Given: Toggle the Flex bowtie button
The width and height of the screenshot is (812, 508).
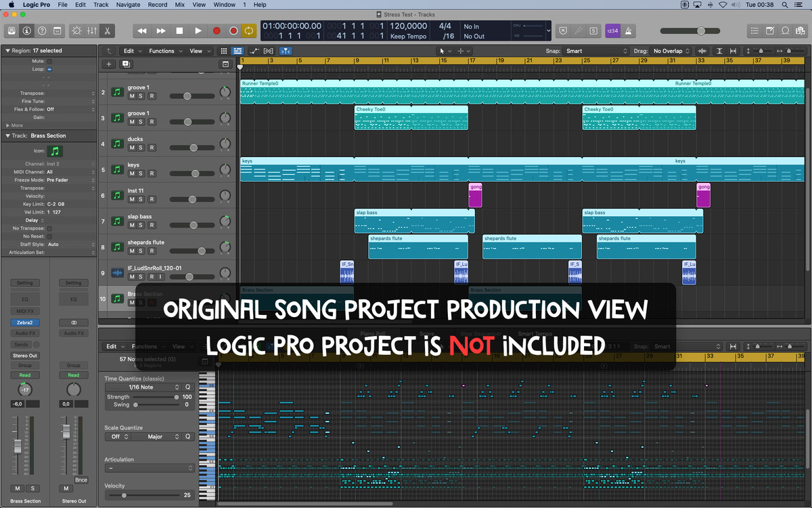Looking at the screenshot, I should pos(269,51).
